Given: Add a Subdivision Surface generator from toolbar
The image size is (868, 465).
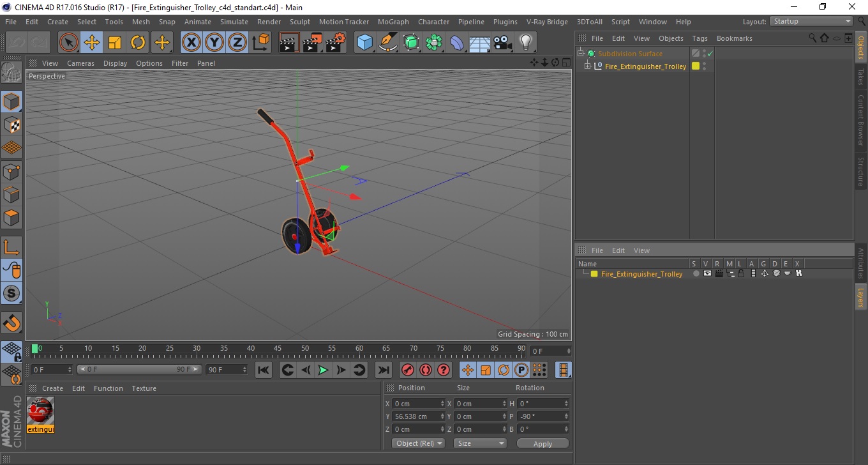Looking at the screenshot, I should [411, 43].
